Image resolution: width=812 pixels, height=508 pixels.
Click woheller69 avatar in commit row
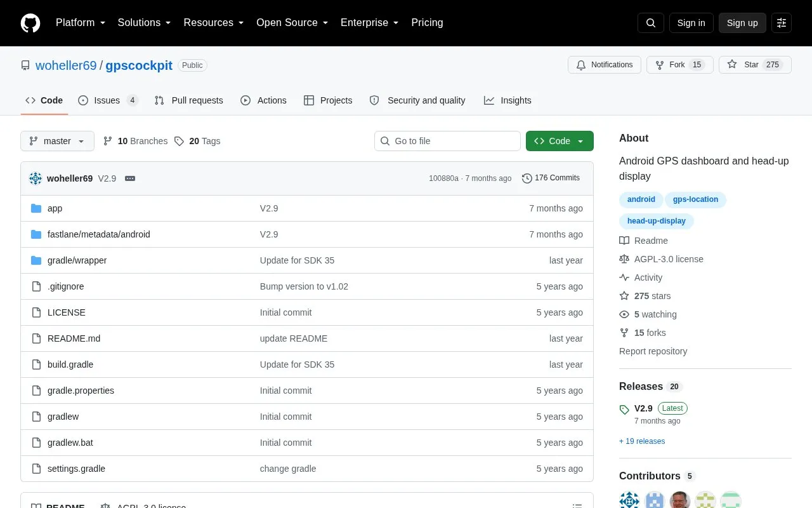(36, 178)
